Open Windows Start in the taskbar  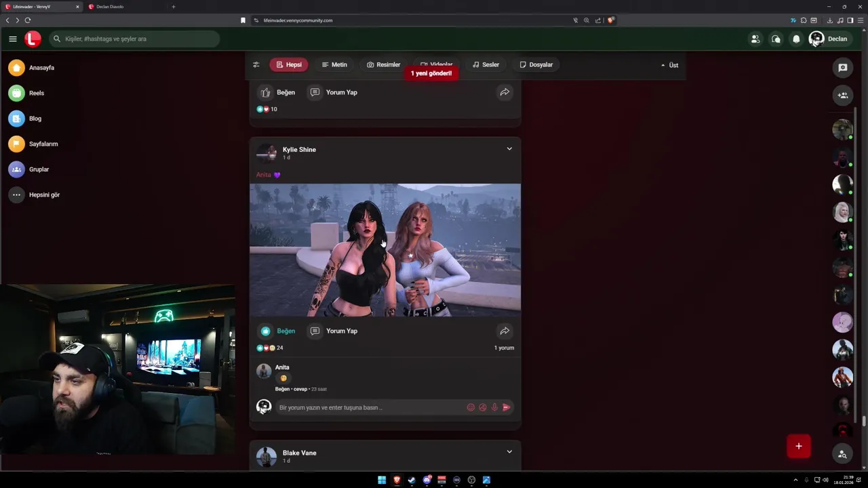click(x=382, y=480)
